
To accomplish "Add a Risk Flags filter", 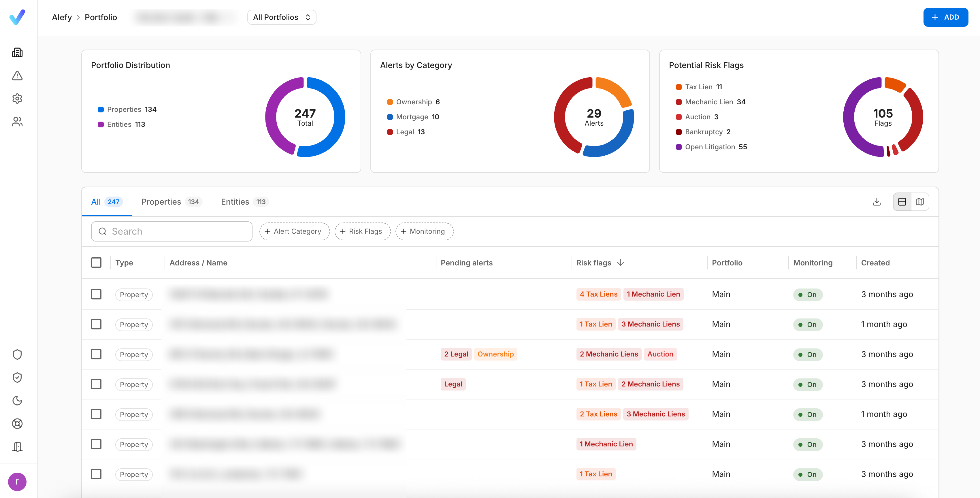I will pos(362,231).
